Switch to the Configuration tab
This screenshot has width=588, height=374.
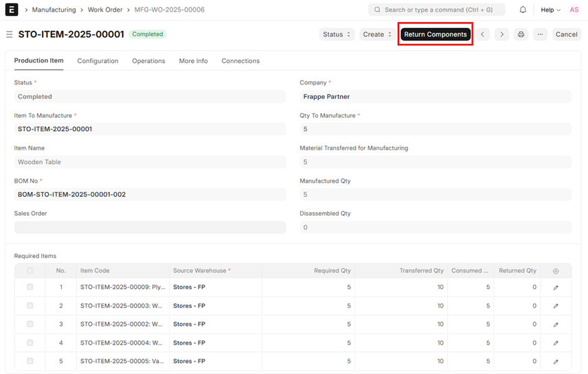click(98, 61)
